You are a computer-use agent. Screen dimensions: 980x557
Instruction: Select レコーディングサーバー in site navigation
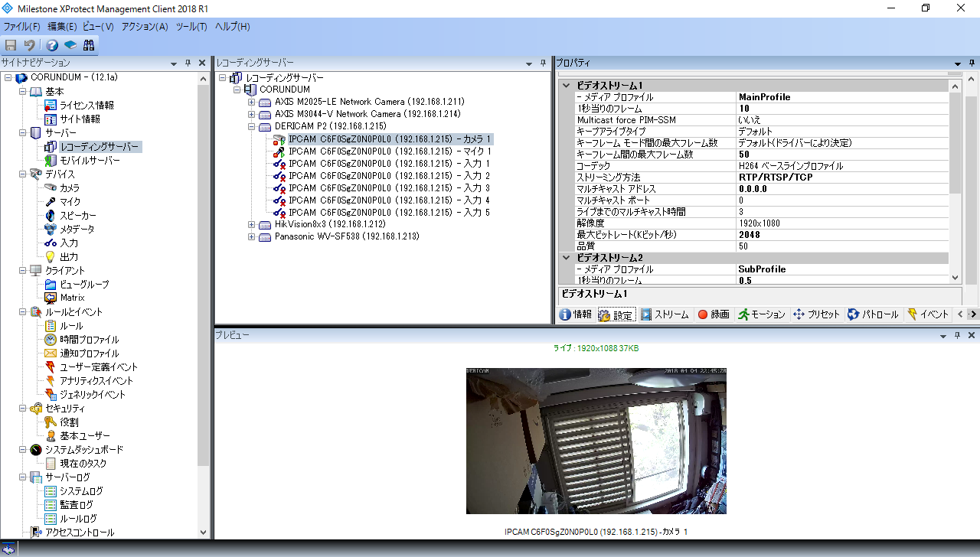100,147
